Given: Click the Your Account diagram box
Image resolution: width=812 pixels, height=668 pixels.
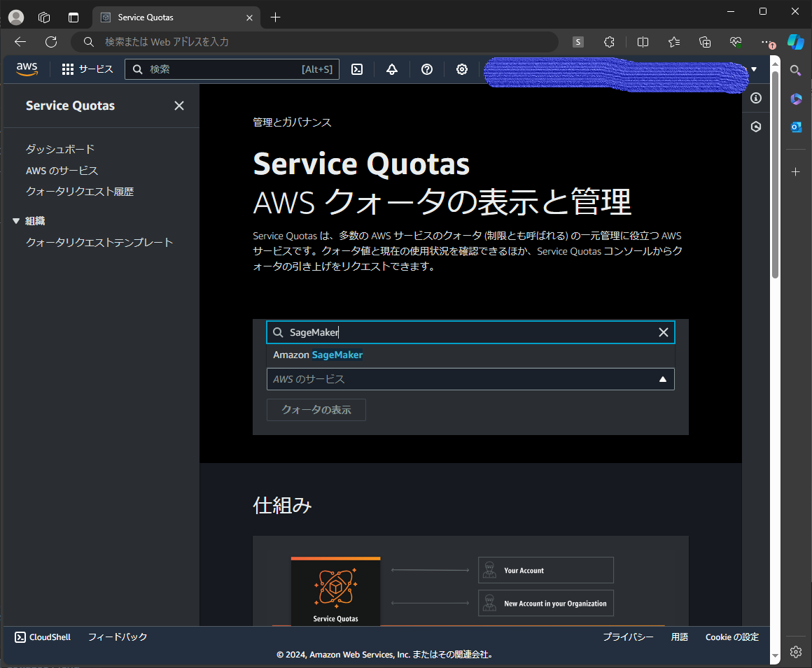Looking at the screenshot, I should click(x=546, y=570).
